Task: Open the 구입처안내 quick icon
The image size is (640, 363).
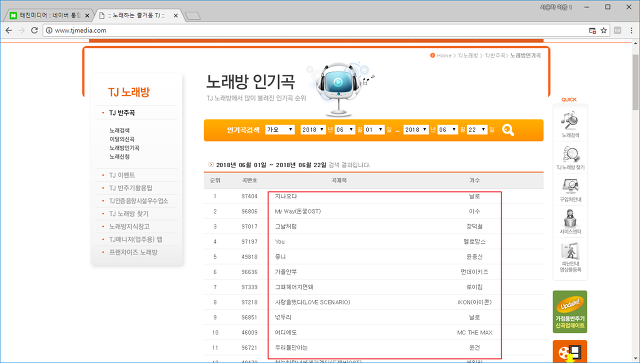Action: pos(570,190)
